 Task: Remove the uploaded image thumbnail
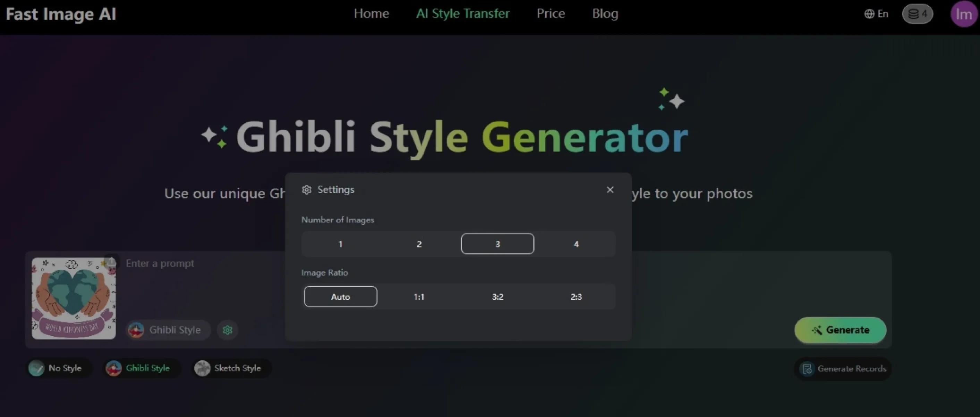tap(111, 262)
